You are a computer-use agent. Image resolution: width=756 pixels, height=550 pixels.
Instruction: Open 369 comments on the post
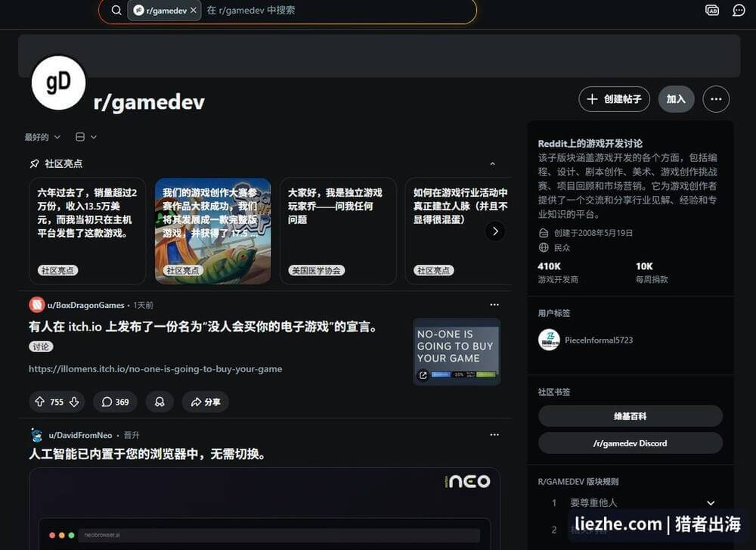click(x=115, y=402)
